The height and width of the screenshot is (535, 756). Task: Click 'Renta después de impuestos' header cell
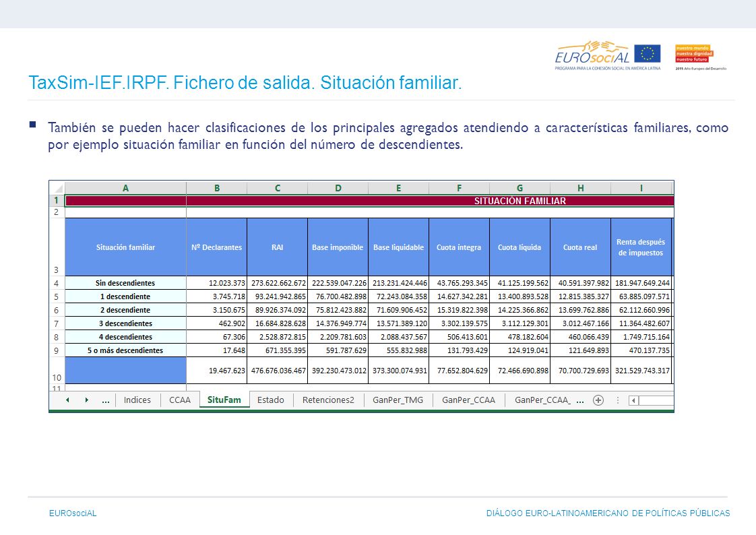[641, 247]
